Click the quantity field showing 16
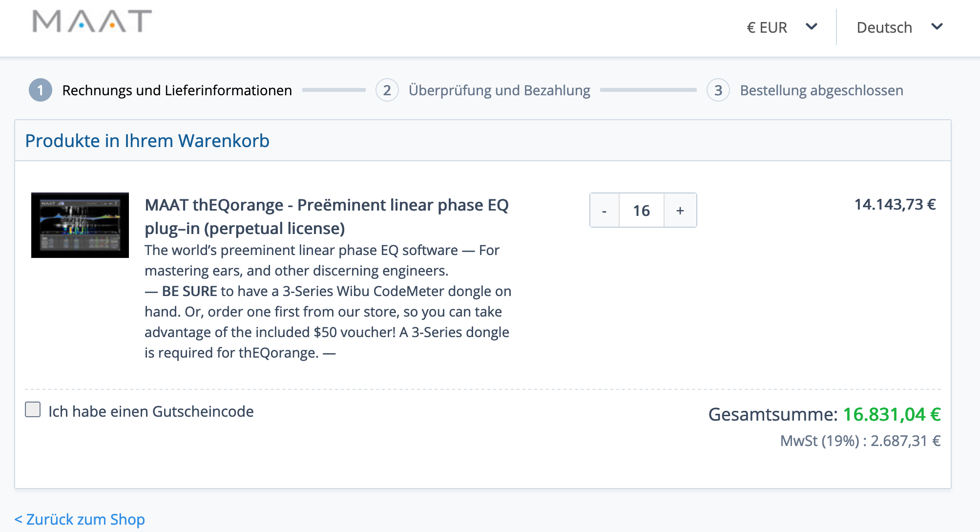 [x=641, y=211]
